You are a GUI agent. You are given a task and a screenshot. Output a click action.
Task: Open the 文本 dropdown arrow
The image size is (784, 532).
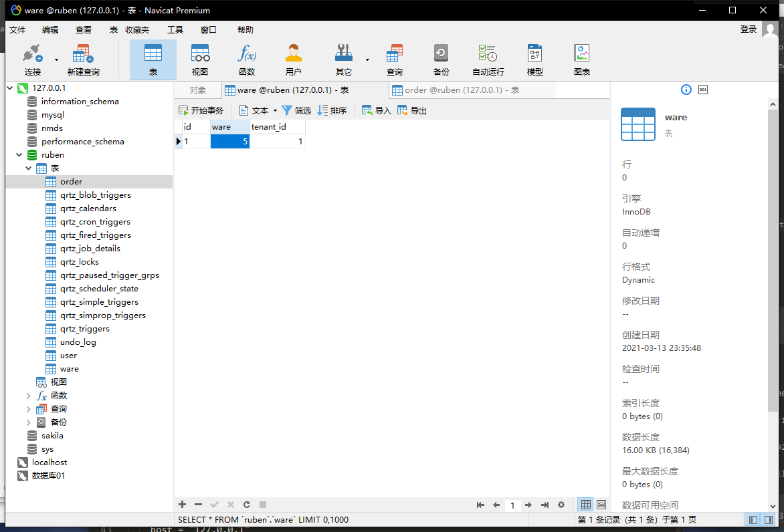point(275,111)
